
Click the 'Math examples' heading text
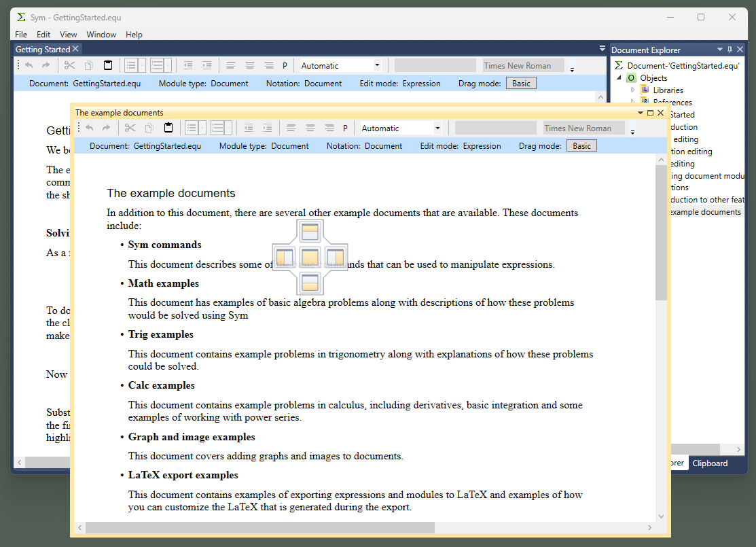164,283
